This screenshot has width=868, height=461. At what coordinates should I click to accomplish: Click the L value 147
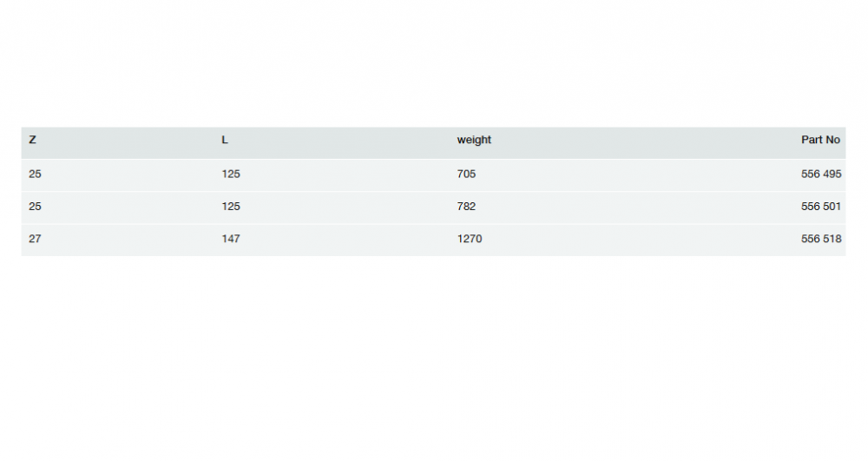(x=231, y=239)
